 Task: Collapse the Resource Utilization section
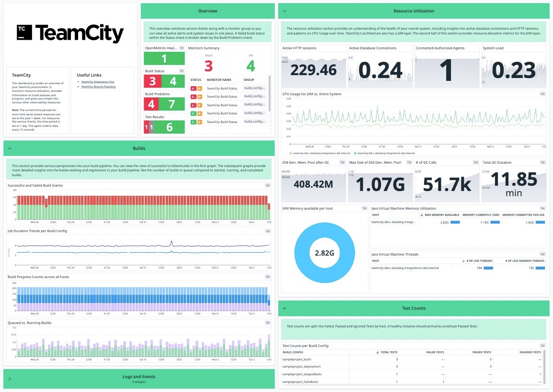(x=285, y=11)
